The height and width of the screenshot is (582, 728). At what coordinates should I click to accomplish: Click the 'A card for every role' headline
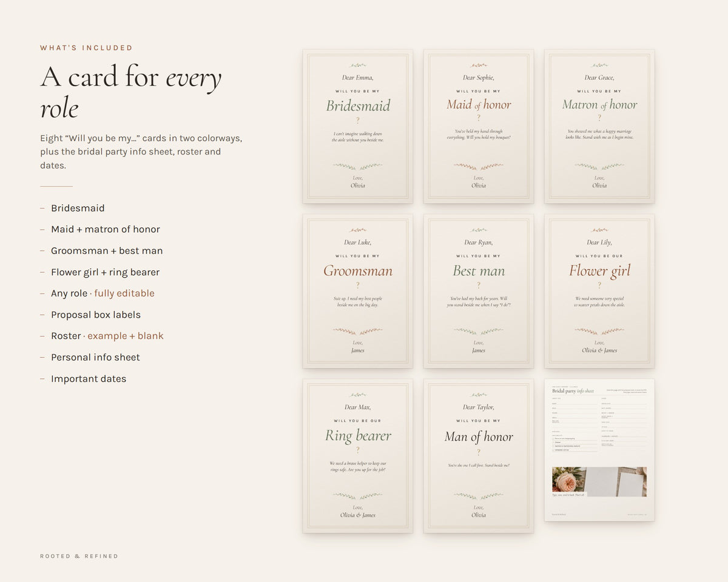(131, 93)
